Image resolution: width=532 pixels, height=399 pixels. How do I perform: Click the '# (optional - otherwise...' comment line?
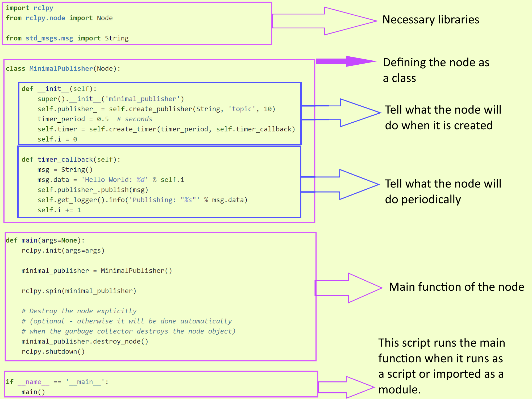click(x=127, y=321)
